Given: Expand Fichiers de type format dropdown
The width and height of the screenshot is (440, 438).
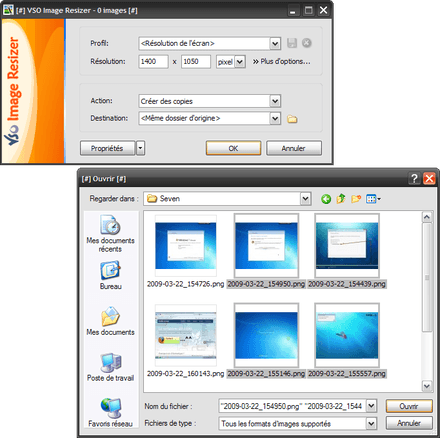Looking at the screenshot, I should pos(371,423).
